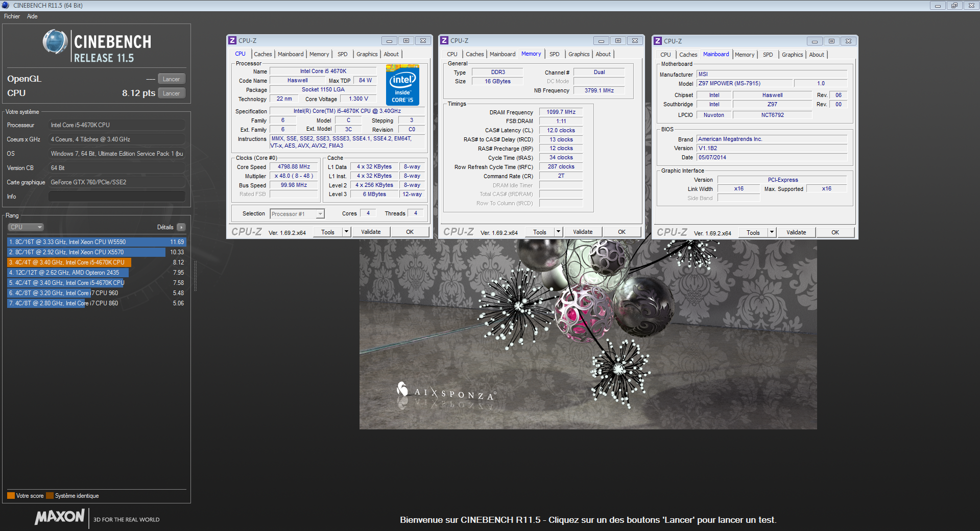The image size is (980, 531).
Task: Click the Core Speed value 4798.88 MHz
Action: coord(294,167)
